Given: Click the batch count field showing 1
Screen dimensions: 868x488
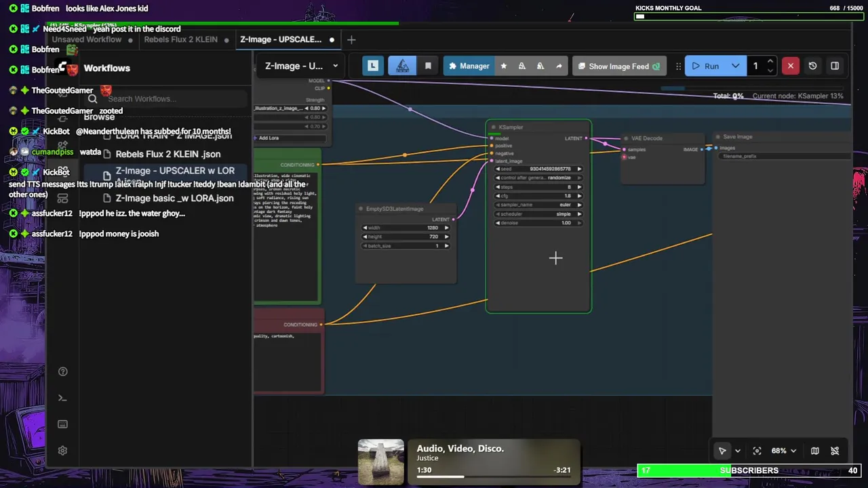Looking at the screenshot, I should (756, 66).
